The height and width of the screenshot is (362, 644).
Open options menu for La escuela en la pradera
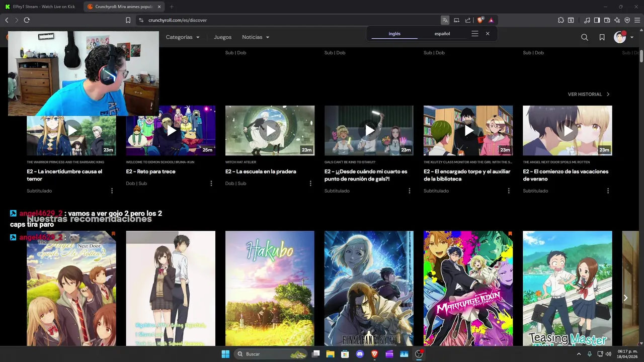click(310, 184)
